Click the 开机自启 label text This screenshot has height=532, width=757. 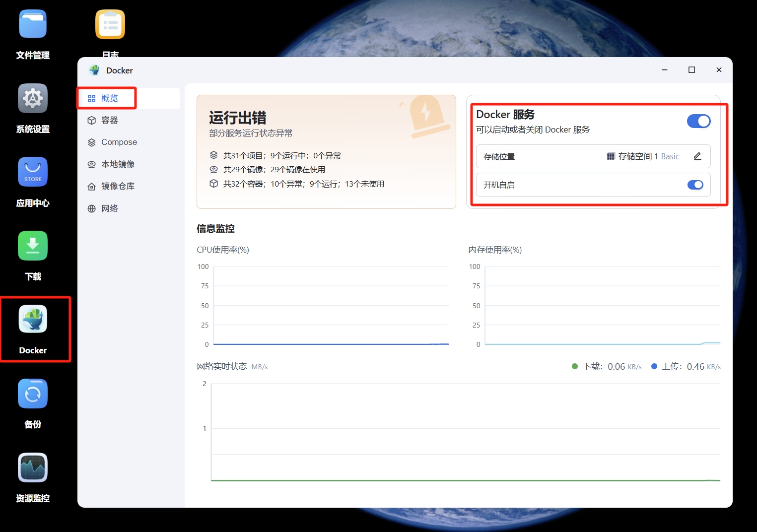[x=499, y=185]
